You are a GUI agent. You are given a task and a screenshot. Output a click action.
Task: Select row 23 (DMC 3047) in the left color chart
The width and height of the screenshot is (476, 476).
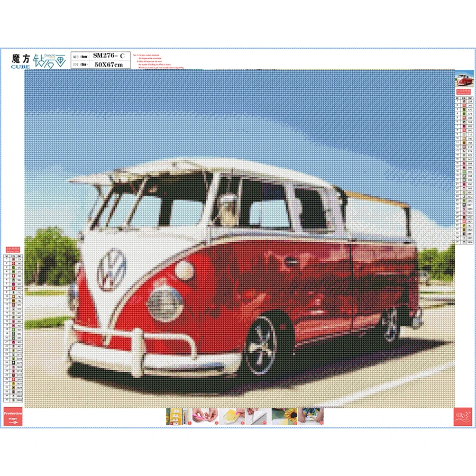coord(13,350)
